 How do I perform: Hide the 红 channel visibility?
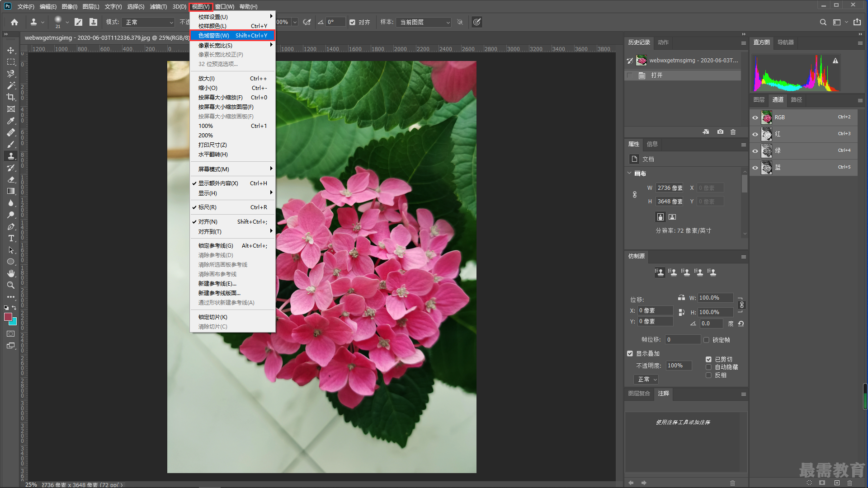(x=755, y=134)
